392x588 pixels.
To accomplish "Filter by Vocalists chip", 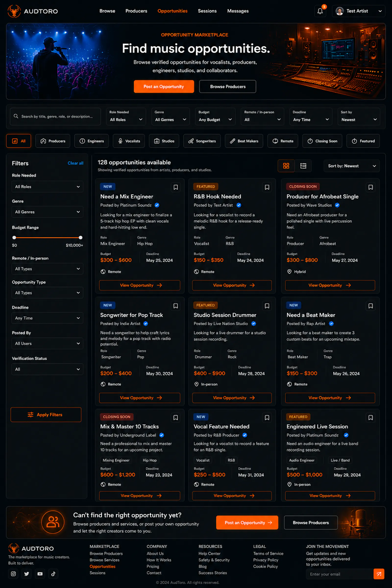I will coord(129,141).
